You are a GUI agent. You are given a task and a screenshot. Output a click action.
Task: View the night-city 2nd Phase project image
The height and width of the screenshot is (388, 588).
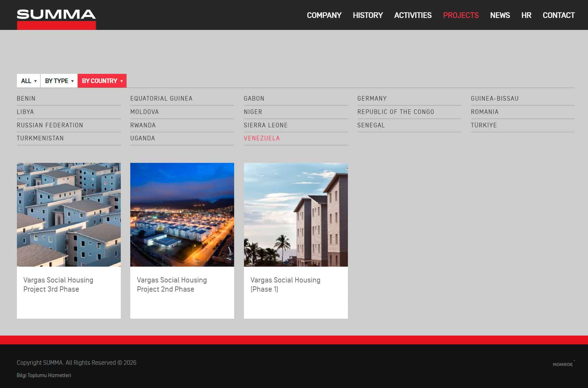point(182,215)
